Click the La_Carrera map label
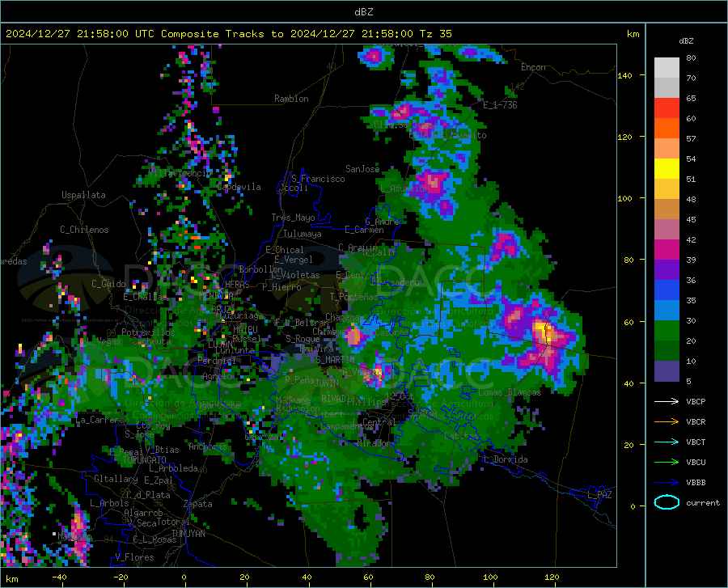 pyautogui.click(x=99, y=420)
